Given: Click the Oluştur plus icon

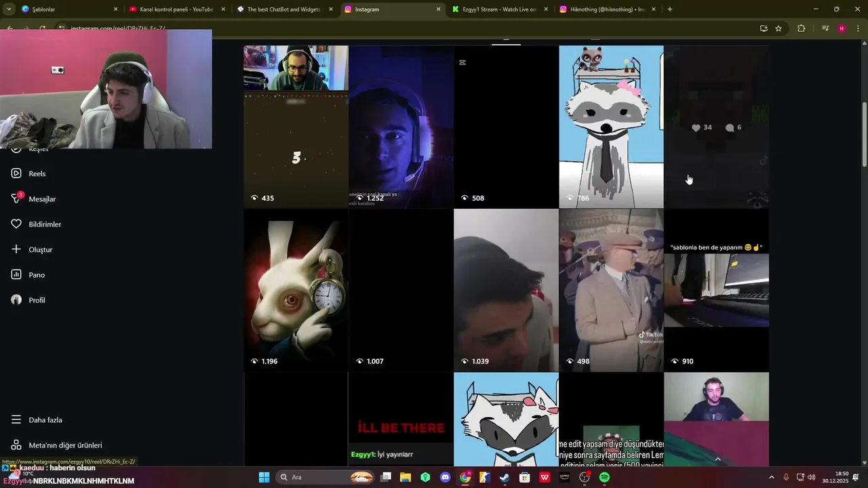Looking at the screenshot, I should pos(16,249).
